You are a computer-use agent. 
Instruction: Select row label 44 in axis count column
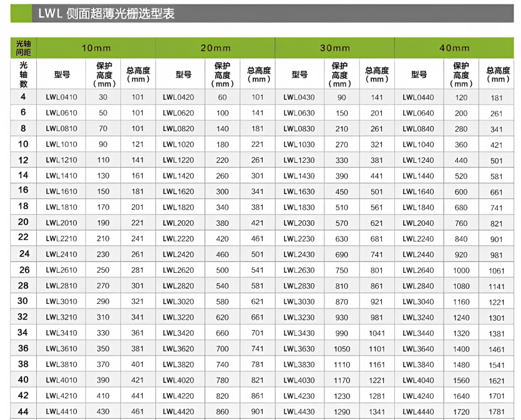(23, 411)
